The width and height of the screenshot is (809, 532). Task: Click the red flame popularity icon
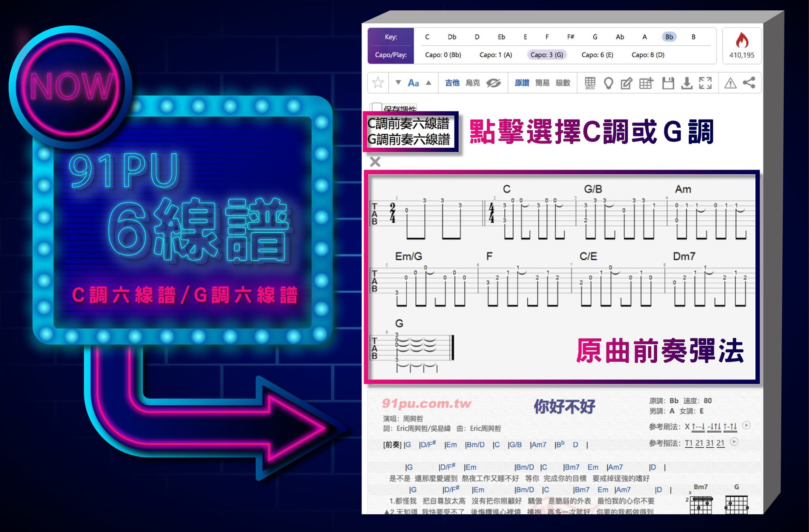tap(742, 40)
